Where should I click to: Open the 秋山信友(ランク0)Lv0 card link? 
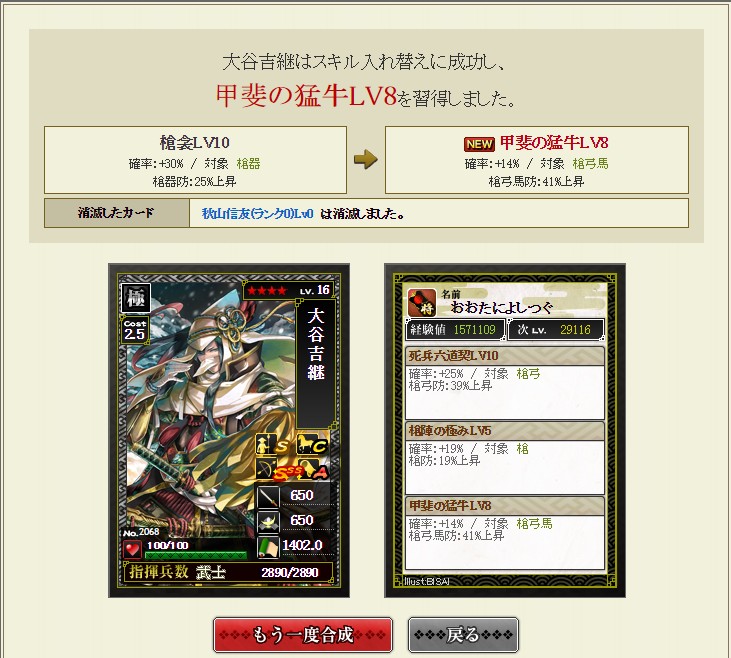point(257,214)
